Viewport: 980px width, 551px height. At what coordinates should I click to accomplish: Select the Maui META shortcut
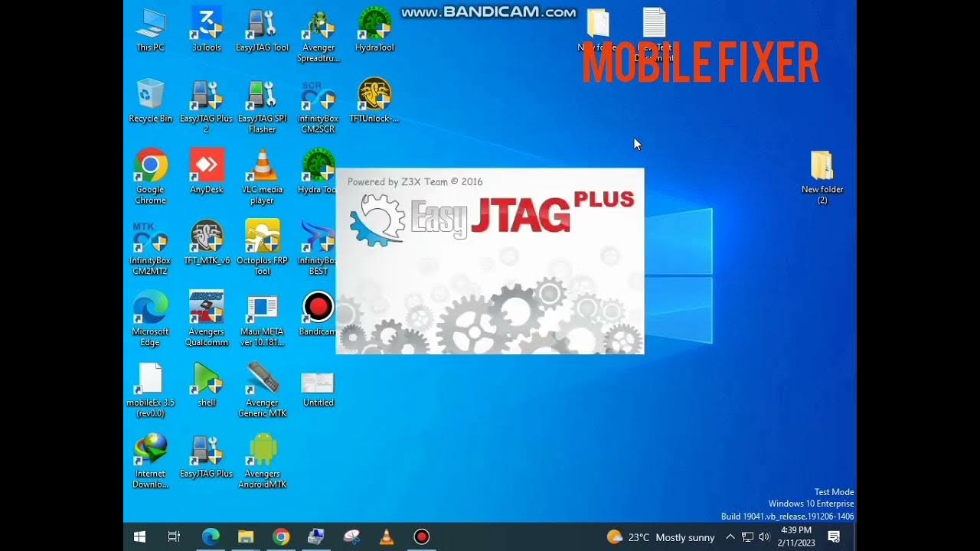(x=262, y=318)
